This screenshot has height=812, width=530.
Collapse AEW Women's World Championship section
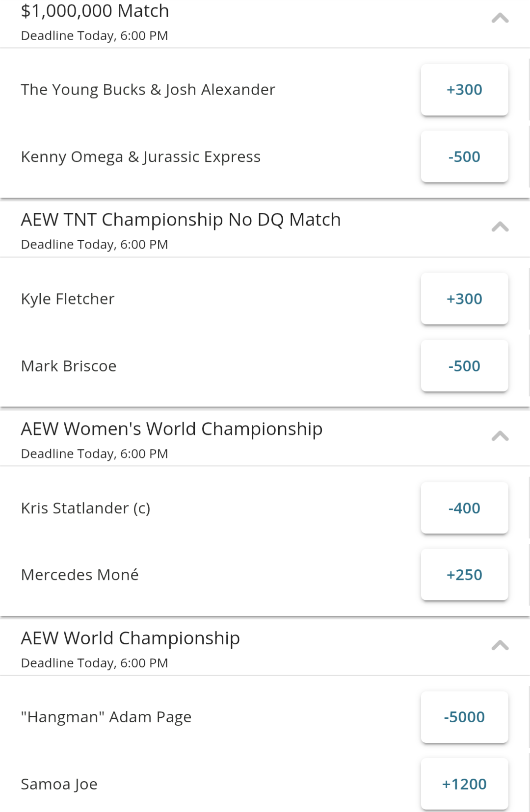[500, 436]
